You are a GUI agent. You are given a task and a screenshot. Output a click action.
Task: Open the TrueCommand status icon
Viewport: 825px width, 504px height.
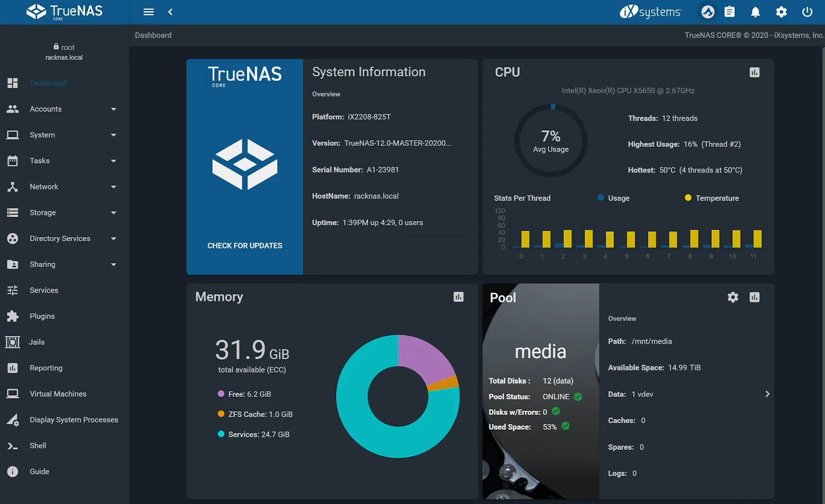tap(708, 12)
